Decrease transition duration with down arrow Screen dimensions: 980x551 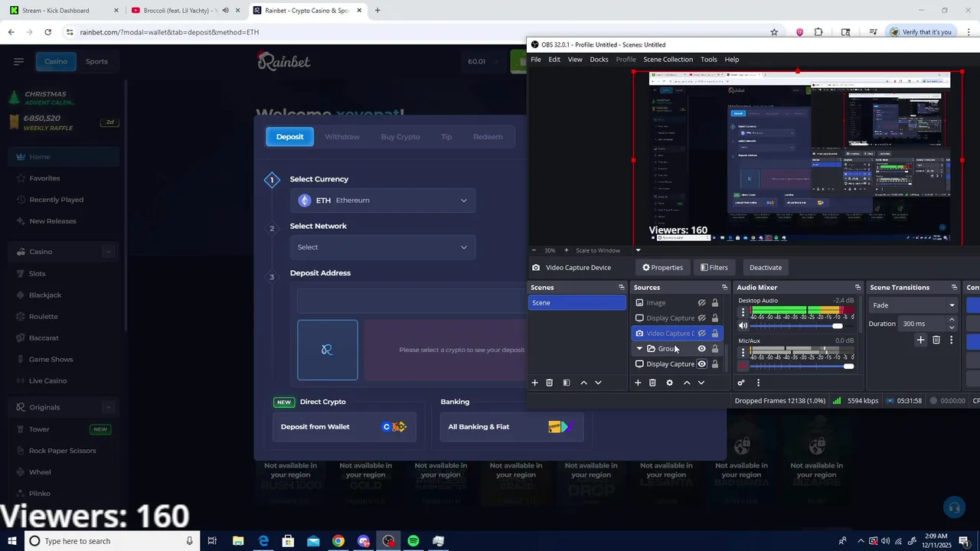click(x=952, y=327)
